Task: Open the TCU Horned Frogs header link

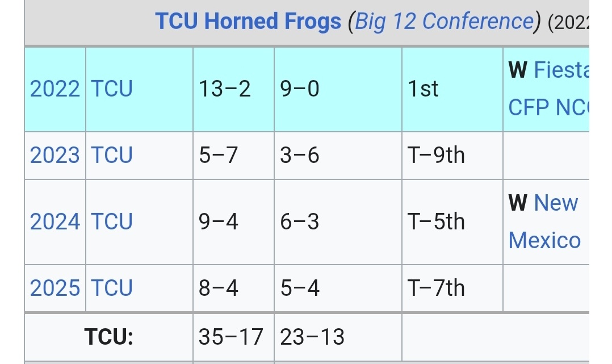Action: coord(248,22)
